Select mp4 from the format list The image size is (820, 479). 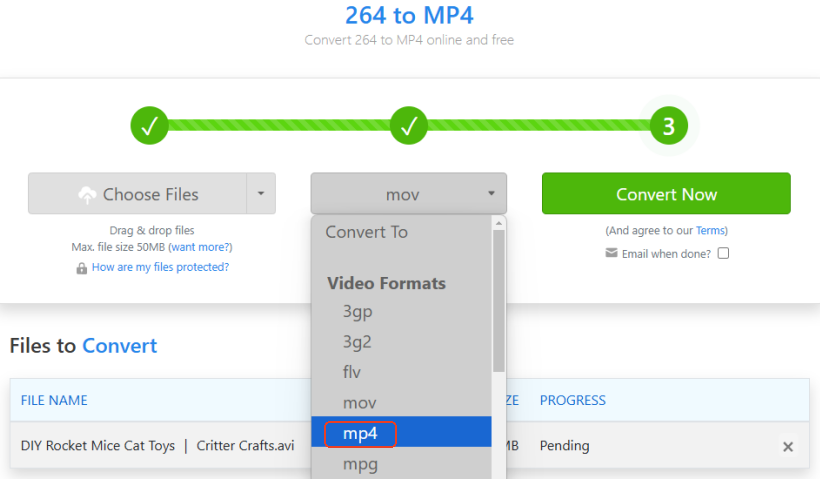[x=358, y=434]
